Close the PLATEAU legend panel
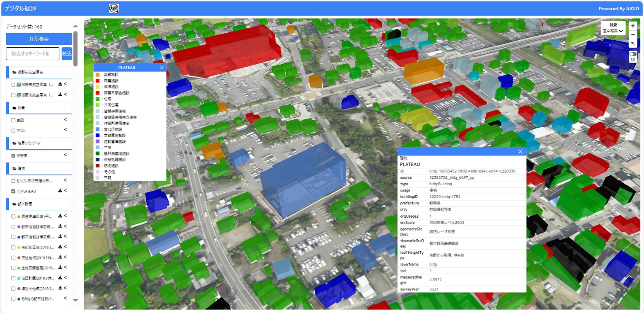 pyautogui.click(x=162, y=67)
